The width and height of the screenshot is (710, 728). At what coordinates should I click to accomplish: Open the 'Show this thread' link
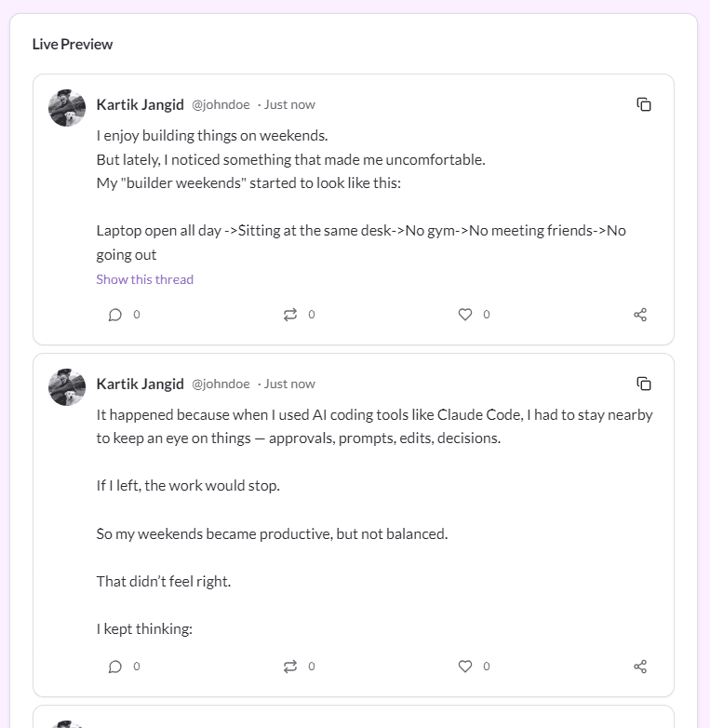[144, 279]
